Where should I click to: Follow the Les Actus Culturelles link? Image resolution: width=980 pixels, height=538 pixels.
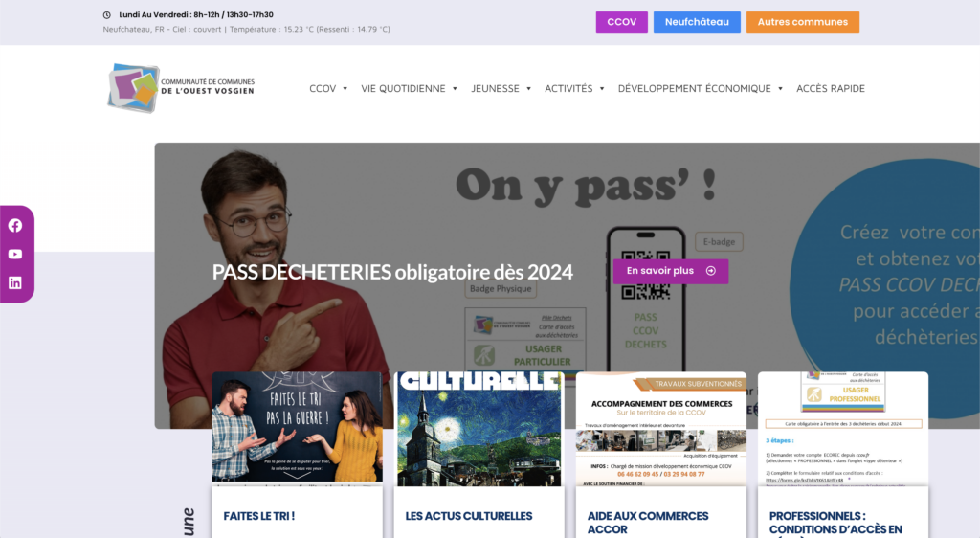click(x=469, y=516)
